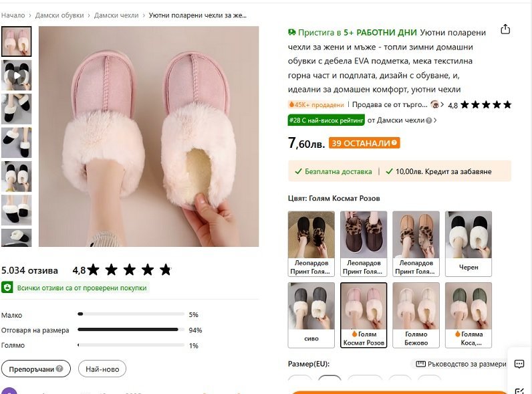Expand the 'Дамски чехли' ranking category arrow
The width and height of the screenshot is (532, 394).
point(436,120)
